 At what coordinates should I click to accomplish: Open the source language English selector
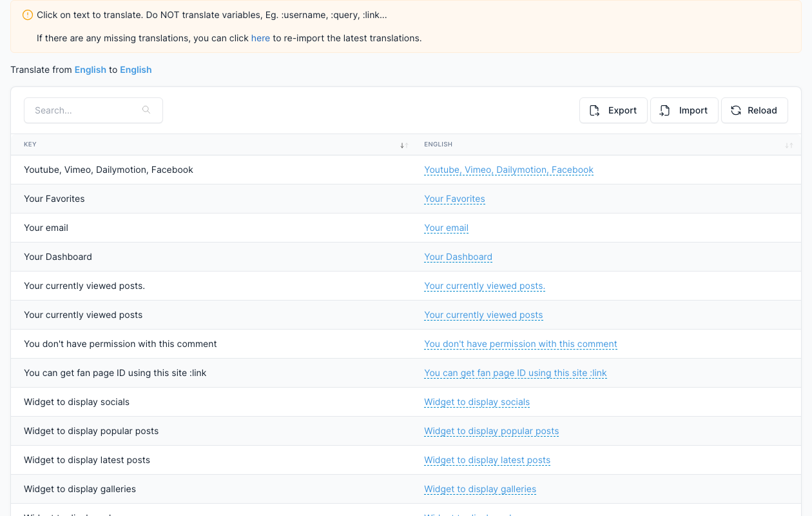(90, 70)
